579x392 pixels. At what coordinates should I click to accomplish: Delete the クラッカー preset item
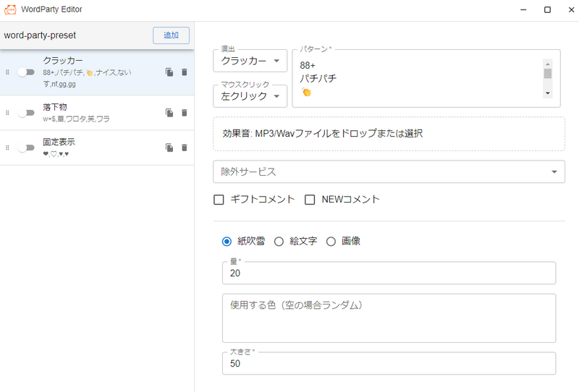pyautogui.click(x=185, y=72)
